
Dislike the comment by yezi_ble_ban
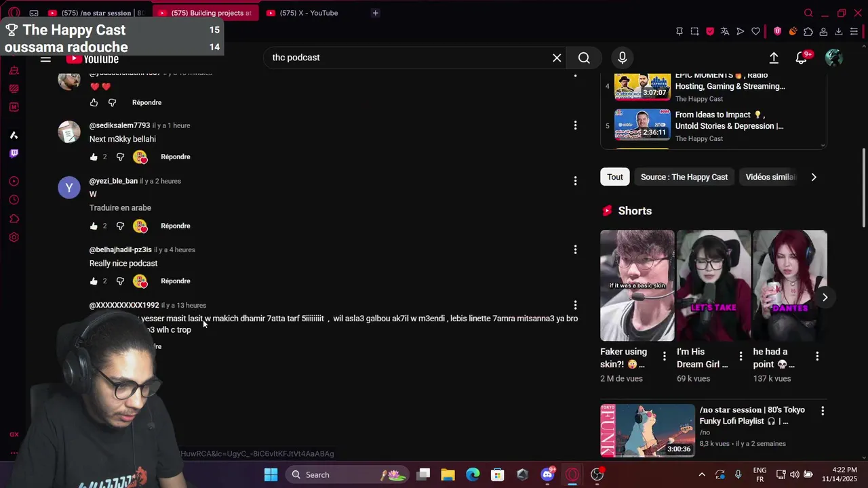(120, 226)
